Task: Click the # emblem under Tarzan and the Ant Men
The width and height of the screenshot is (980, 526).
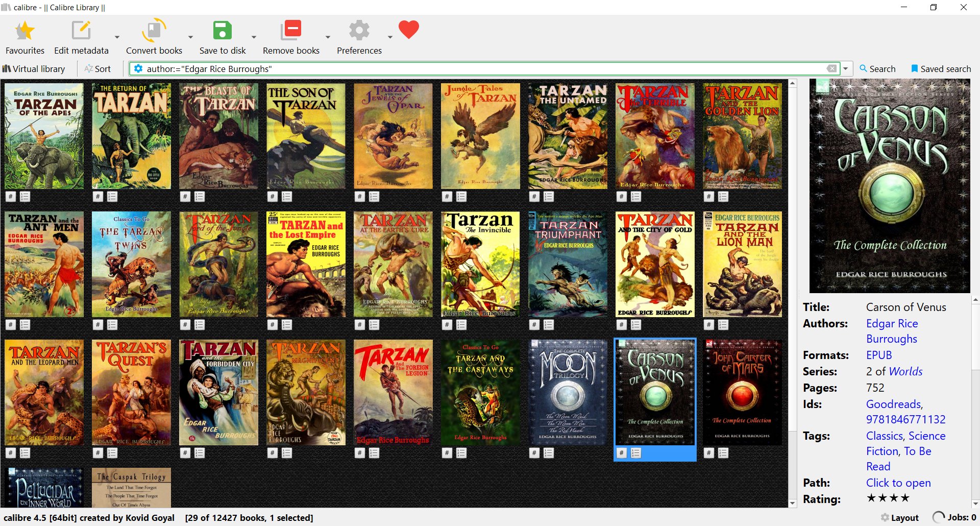Action: pyautogui.click(x=11, y=325)
